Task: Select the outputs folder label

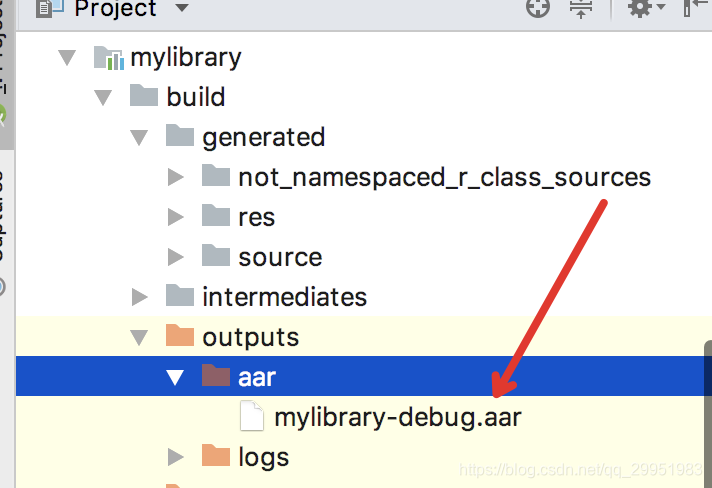Action: point(251,338)
